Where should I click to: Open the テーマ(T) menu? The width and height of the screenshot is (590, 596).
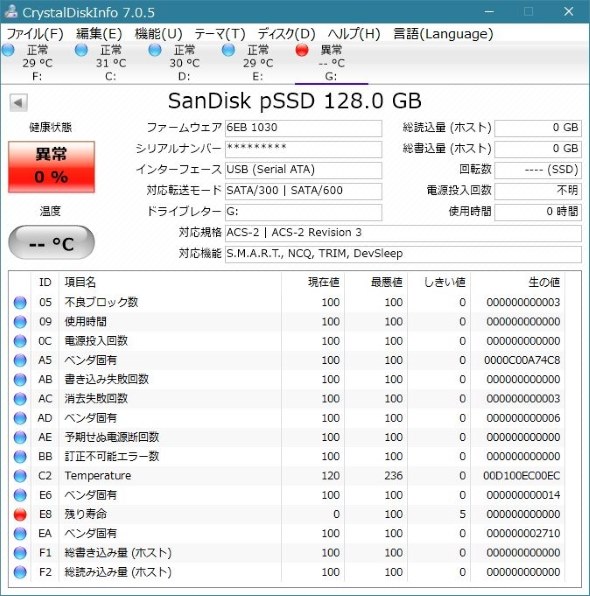(220, 34)
